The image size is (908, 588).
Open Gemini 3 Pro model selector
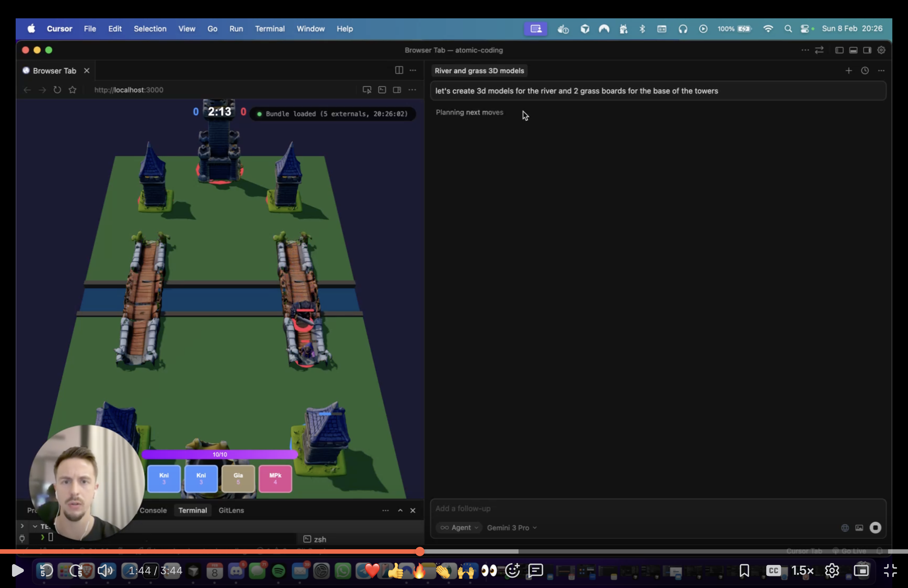tap(512, 527)
